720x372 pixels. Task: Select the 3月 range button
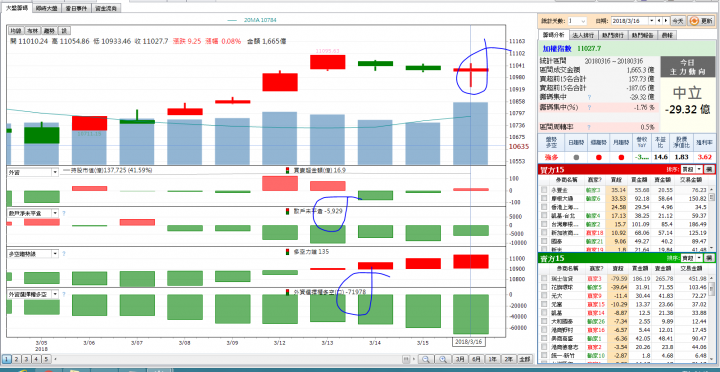[460, 359]
